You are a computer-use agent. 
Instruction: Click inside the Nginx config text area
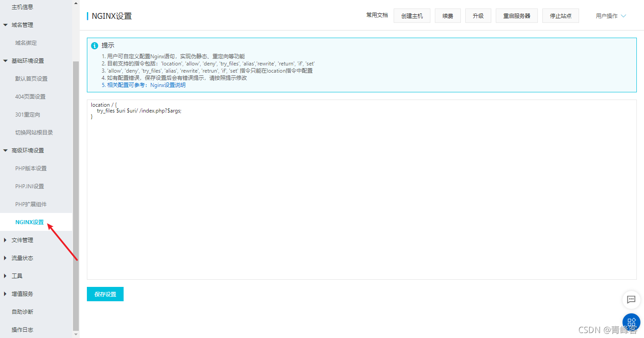[362, 190]
